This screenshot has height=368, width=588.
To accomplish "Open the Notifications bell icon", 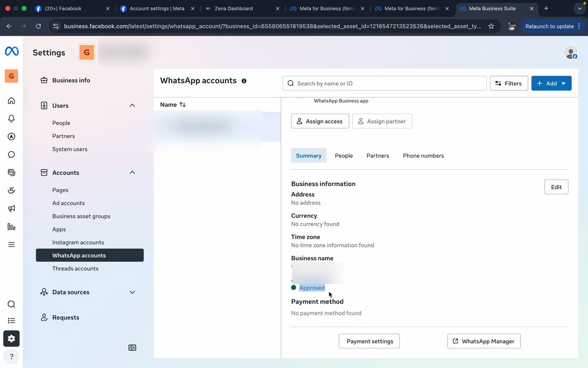I will point(11,119).
